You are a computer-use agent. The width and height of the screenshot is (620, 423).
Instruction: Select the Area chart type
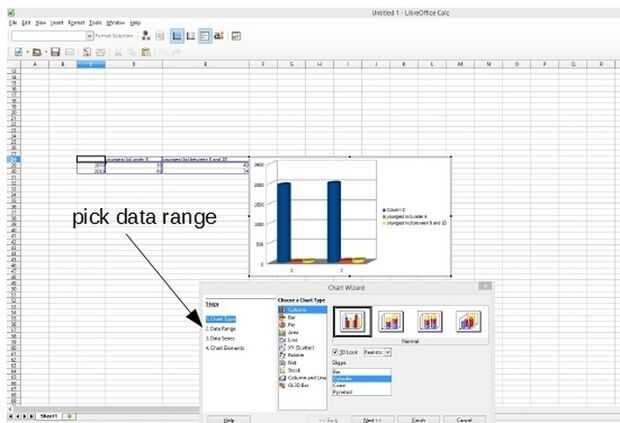(x=302, y=332)
